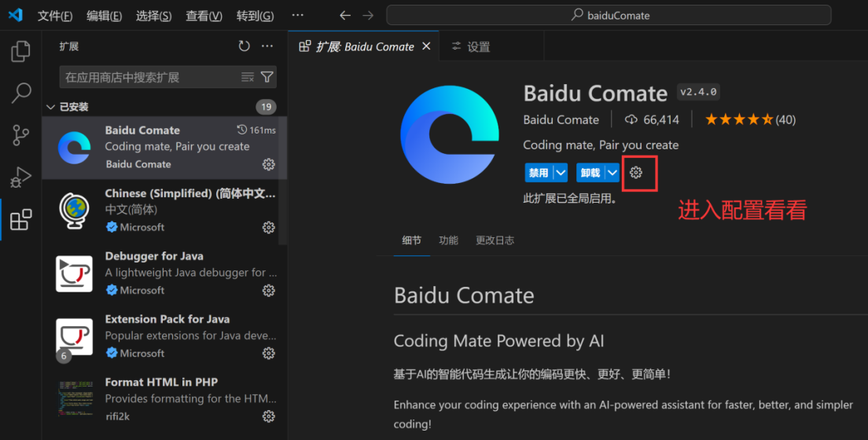Clear the extension search results
The height and width of the screenshot is (440, 868).
click(x=248, y=77)
